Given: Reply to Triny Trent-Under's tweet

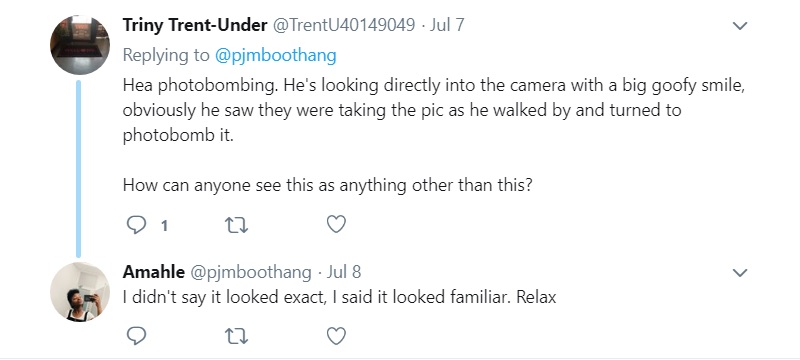Looking at the screenshot, I should coord(136,225).
